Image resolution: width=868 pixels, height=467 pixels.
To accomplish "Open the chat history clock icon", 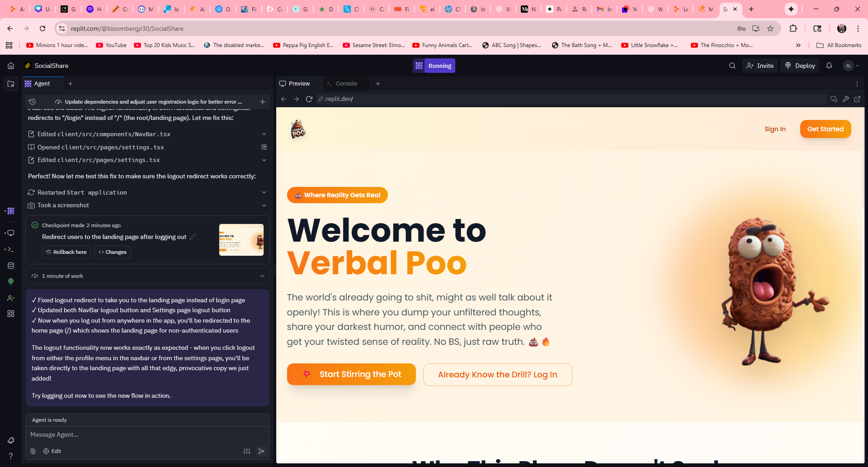I will (x=32, y=102).
